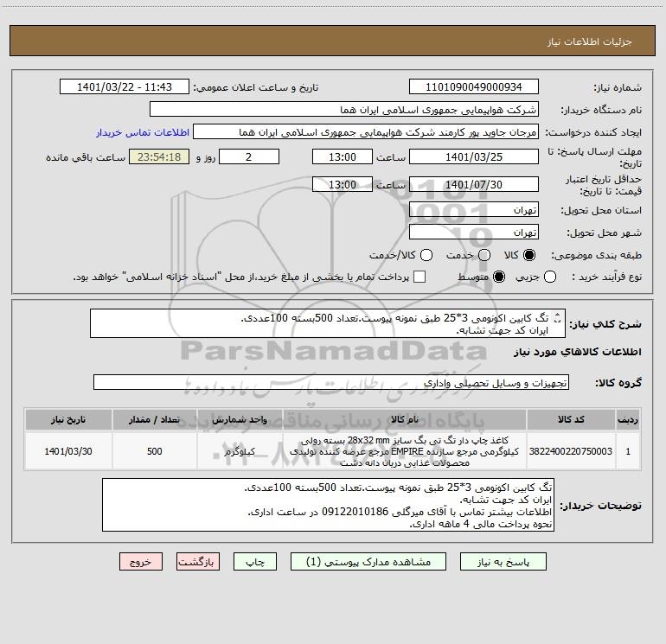
Task: Click the need number field 1101090049000934
Action: [x=474, y=87]
